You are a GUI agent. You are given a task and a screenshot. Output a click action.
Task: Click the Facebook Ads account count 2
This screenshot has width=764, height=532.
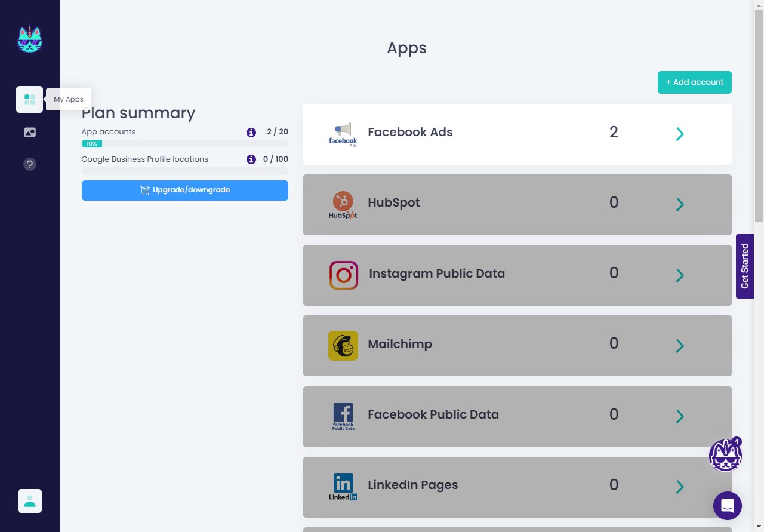click(x=614, y=132)
